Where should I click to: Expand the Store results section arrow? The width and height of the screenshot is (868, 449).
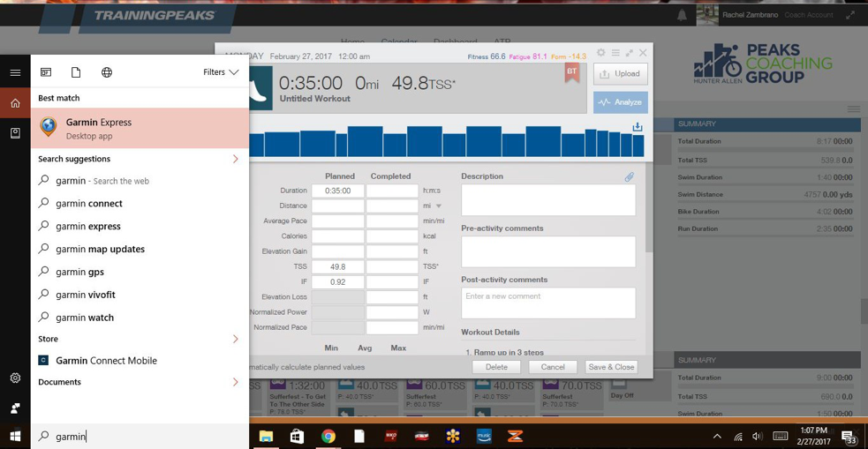tap(235, 339)
